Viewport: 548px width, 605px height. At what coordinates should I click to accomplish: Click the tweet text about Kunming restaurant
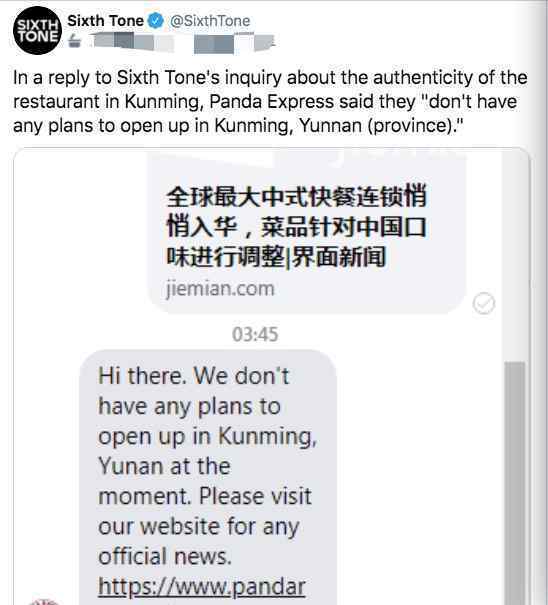coord(270,102)
